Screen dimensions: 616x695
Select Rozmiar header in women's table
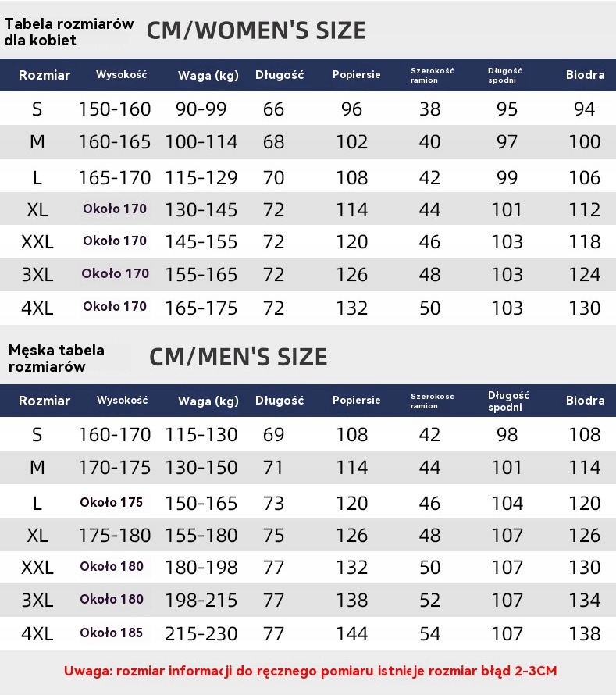(x=45, y=75)
